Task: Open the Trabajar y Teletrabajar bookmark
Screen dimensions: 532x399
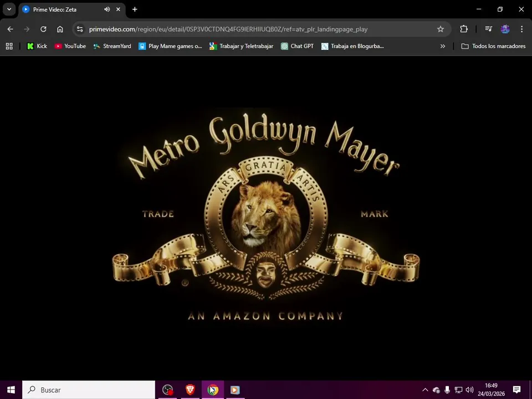Action: click(241, 46)
